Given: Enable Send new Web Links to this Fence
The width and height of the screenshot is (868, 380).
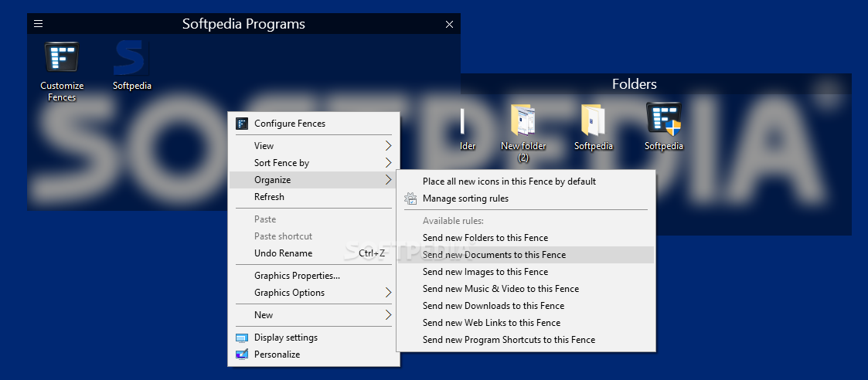Looking at the screenshot, I should click(x=526, y=323).
